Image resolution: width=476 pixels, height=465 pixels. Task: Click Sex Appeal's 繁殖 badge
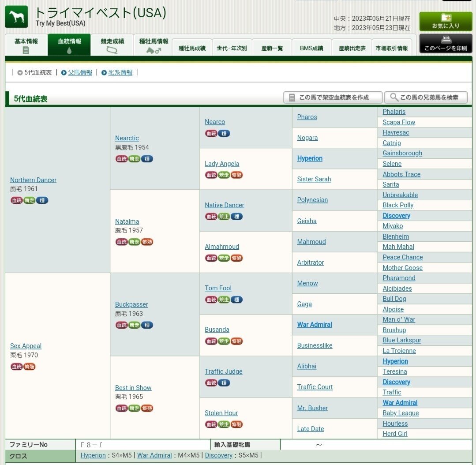tap(30, 367)
